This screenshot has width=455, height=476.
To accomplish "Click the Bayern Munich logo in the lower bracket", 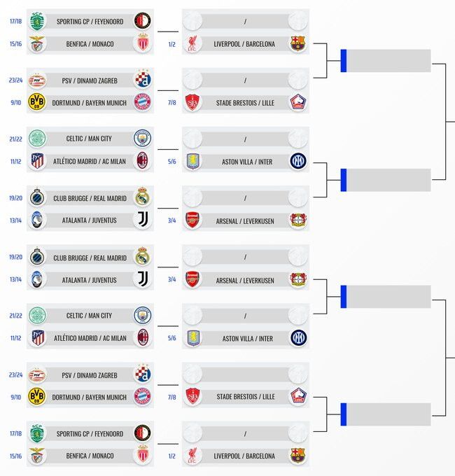I will point(142,396).
